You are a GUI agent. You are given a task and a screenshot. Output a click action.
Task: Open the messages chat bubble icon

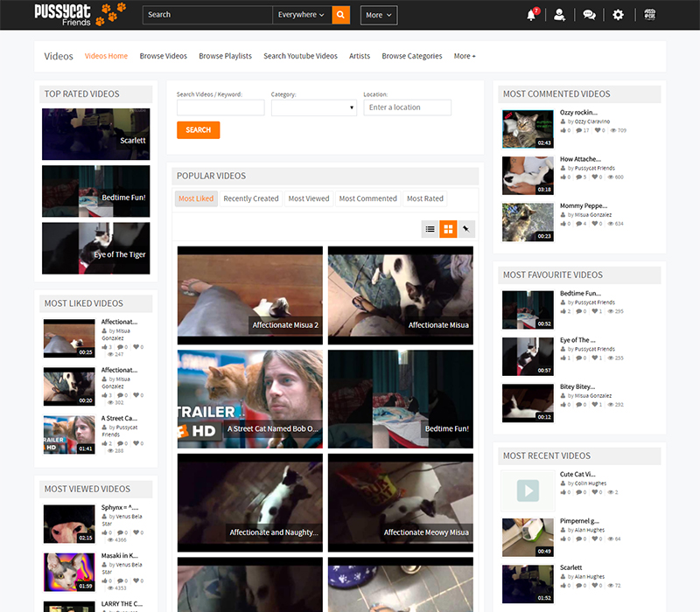[589, 15]
